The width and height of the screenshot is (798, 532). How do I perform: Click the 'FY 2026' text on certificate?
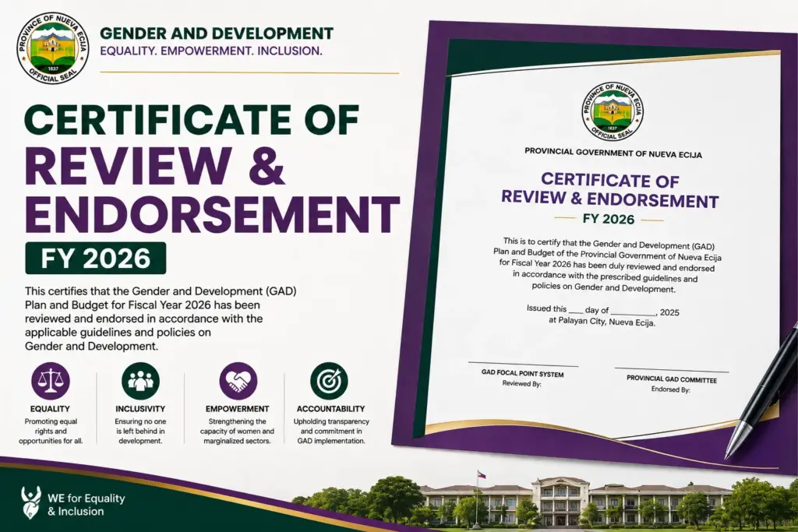609,219
